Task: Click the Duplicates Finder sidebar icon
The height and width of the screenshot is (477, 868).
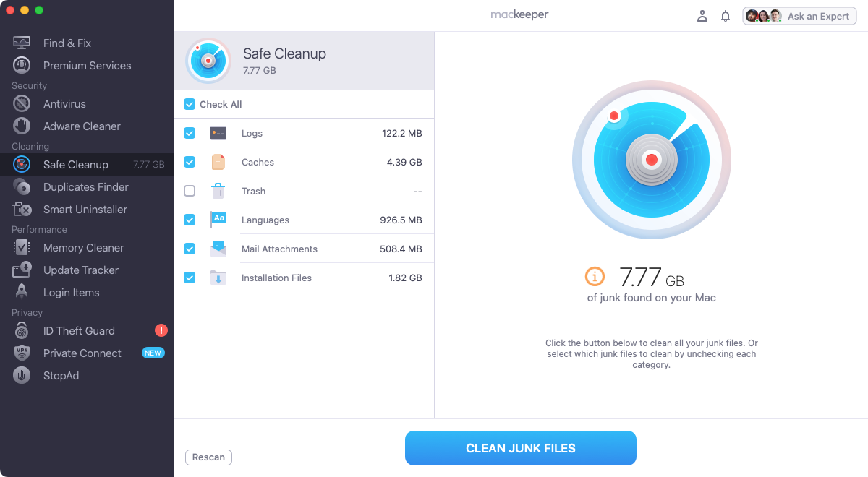Action: pyautogui.click(x=22, y=186)
